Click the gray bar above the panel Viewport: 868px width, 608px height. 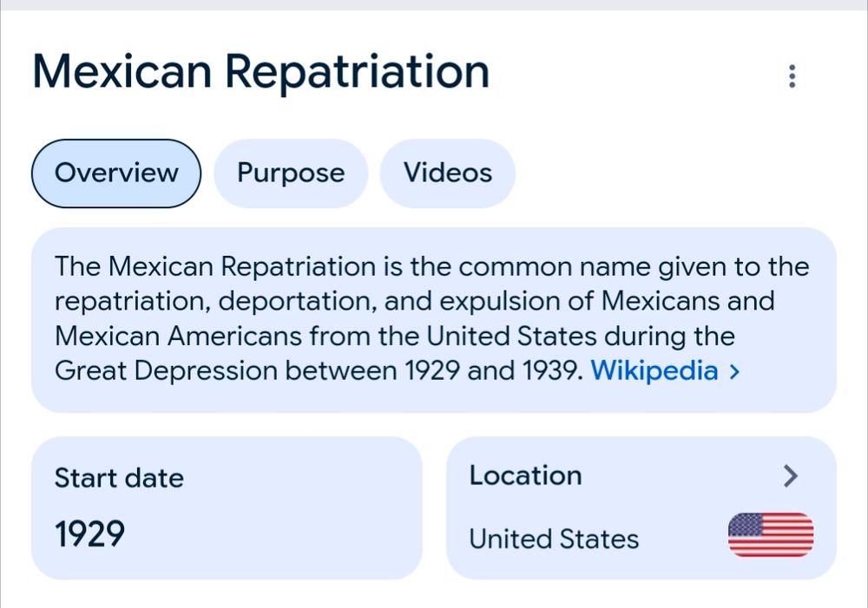pyautogui.click(x=434, y=5)
